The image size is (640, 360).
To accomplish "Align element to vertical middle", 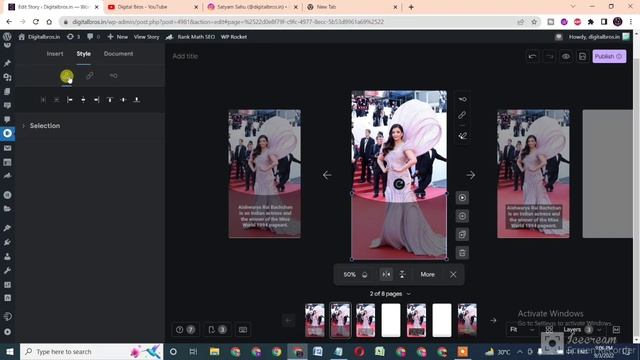I will point(123,100).
